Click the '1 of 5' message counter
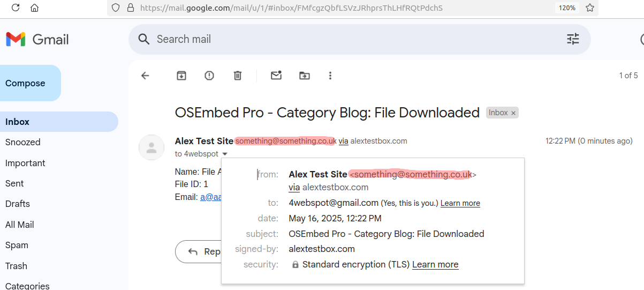Screen dimensions: 644x290 pyautogui.click(x=628, y=76)
